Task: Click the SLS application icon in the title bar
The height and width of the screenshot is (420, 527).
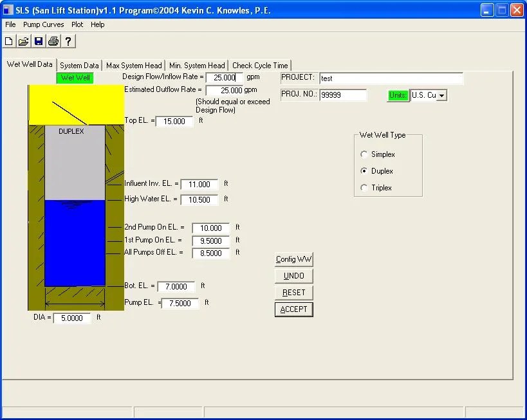Action: pyautogui.click(x=7, y=10)
